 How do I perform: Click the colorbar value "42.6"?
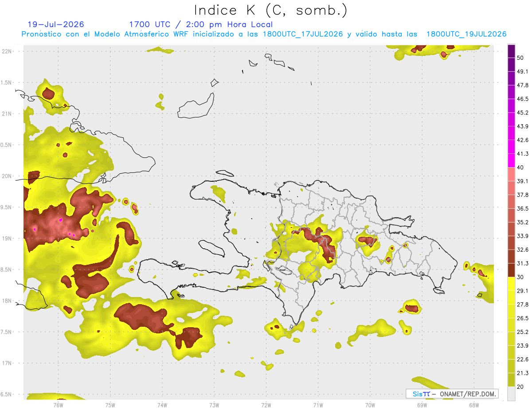(x=522, y=140)
